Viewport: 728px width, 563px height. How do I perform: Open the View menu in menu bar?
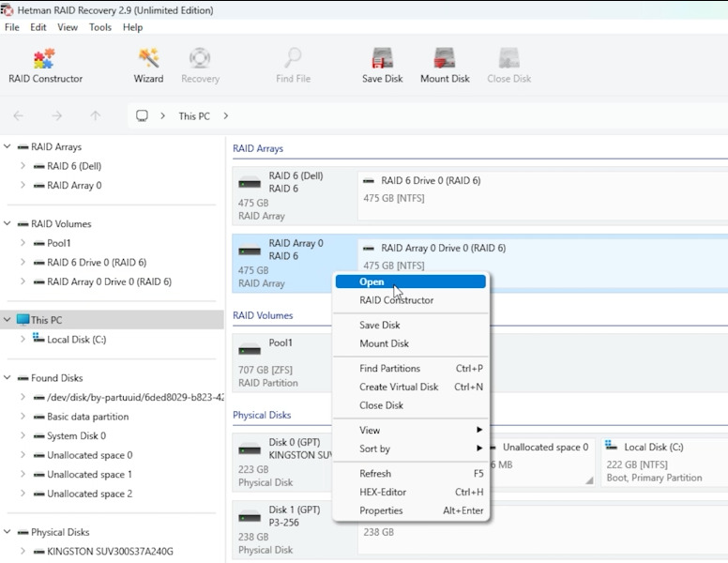68,27
